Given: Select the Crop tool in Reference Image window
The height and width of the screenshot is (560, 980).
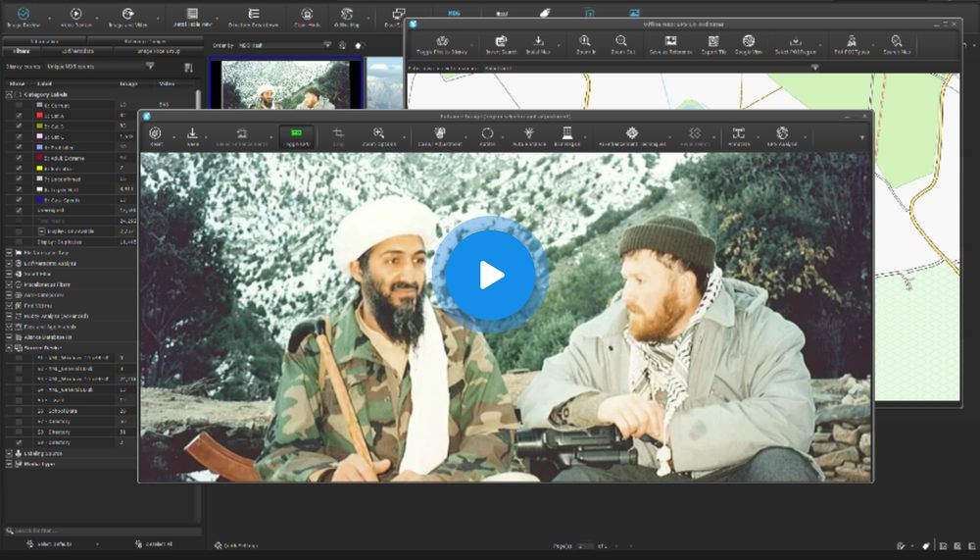Looking at the screenshot, I should 338,136.
